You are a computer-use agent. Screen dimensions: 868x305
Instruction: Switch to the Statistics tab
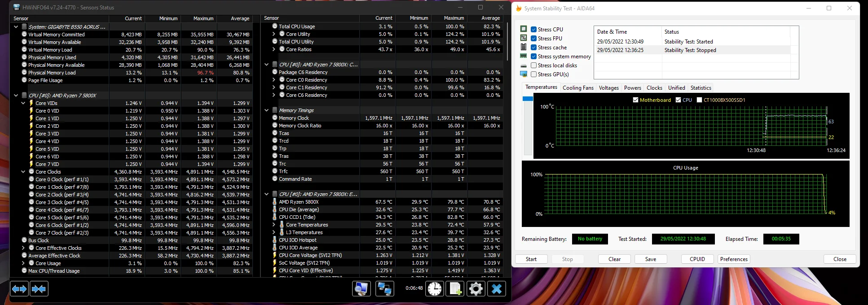point(701,88)
